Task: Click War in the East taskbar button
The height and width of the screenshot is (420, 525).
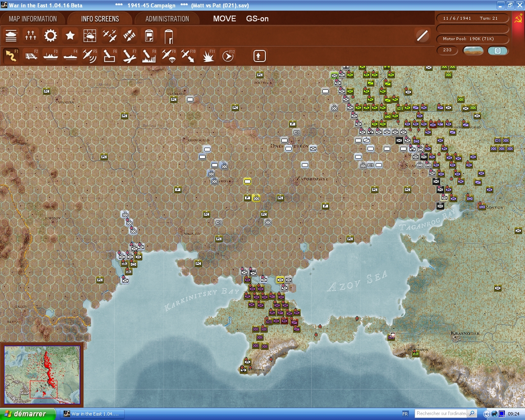Action: coord(92,414)
